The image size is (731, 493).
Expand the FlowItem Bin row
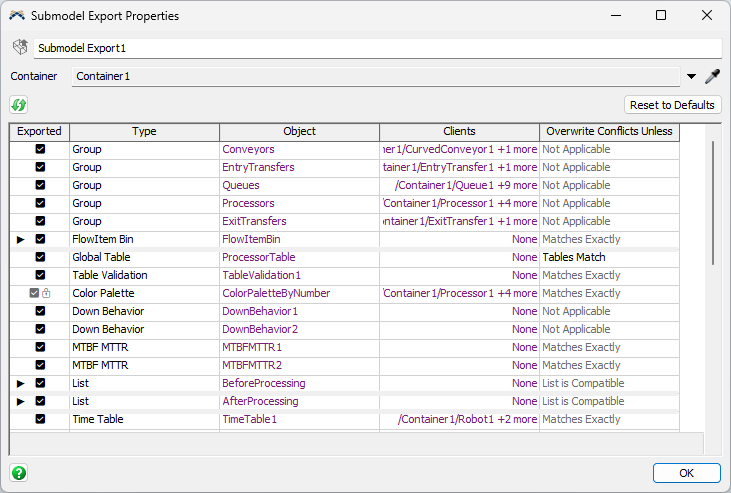coord(20,240)
